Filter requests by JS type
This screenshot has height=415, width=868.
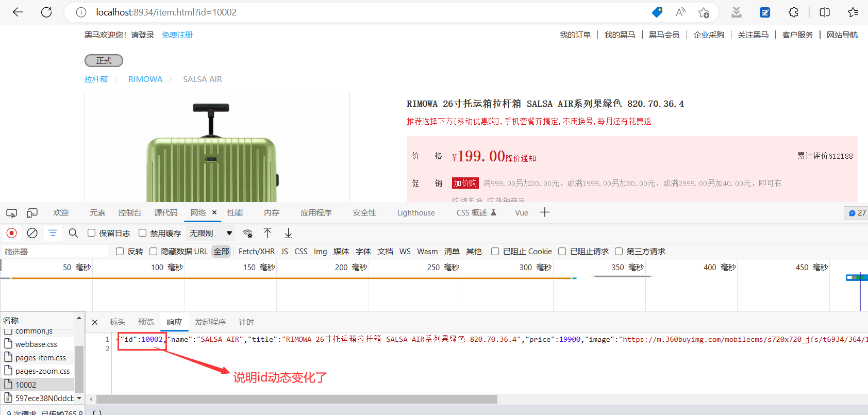(285, 251)
